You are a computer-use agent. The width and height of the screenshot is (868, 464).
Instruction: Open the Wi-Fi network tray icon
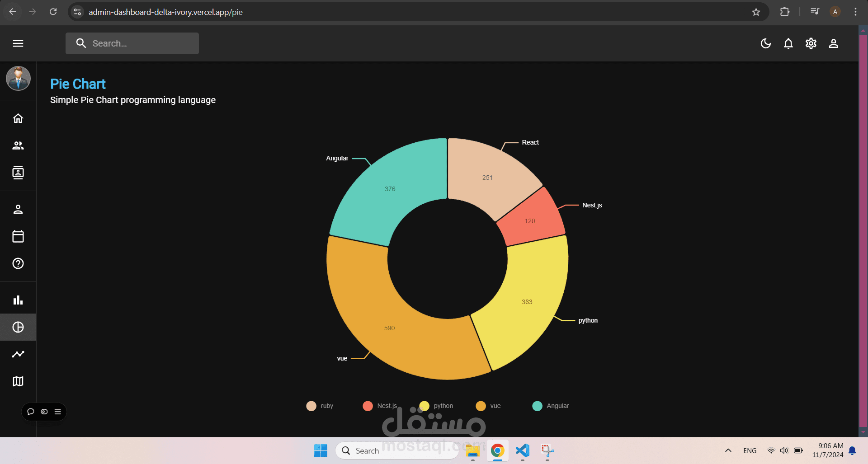771,450
